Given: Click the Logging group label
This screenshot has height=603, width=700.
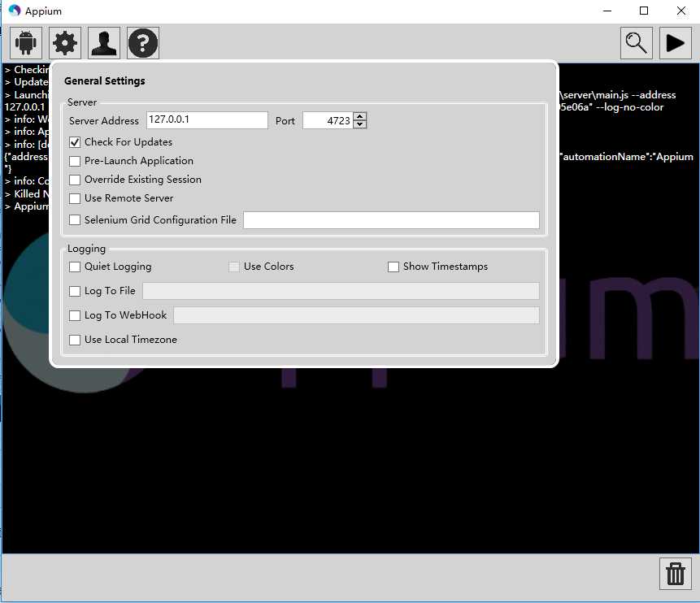Looking at the screenshot, I should 87,249.
